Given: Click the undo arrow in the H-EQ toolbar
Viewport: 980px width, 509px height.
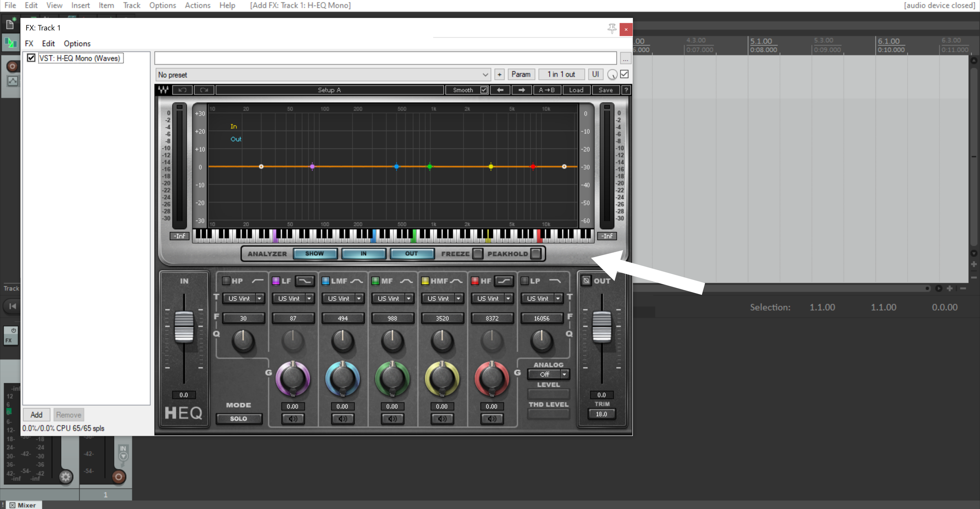Looking at the screenshot, I should 183,90.
